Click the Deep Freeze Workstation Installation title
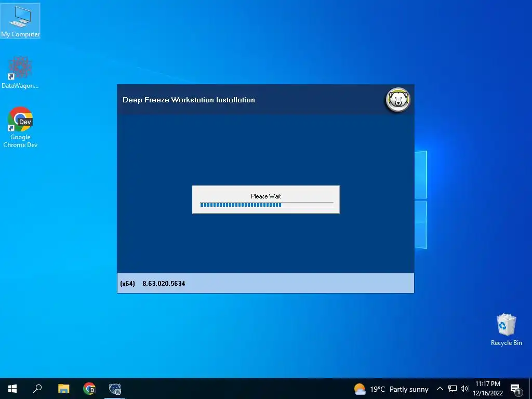The width and height of the screenshot is (532, 399). (x=189, y=100)
